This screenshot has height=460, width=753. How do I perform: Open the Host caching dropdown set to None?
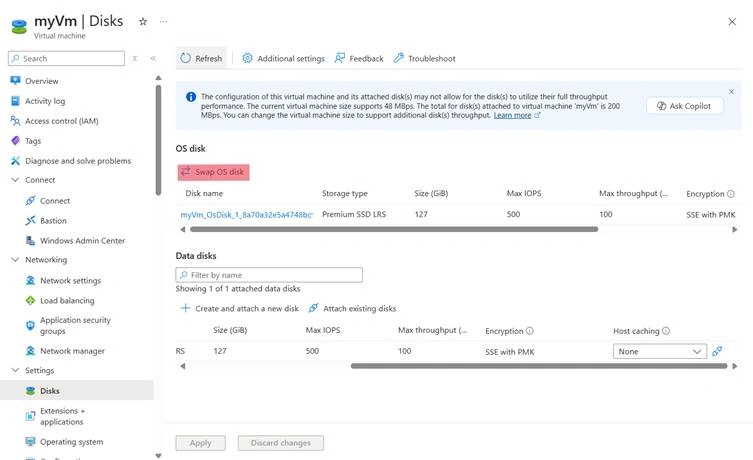pyautogui.click(x=660, y=351)
